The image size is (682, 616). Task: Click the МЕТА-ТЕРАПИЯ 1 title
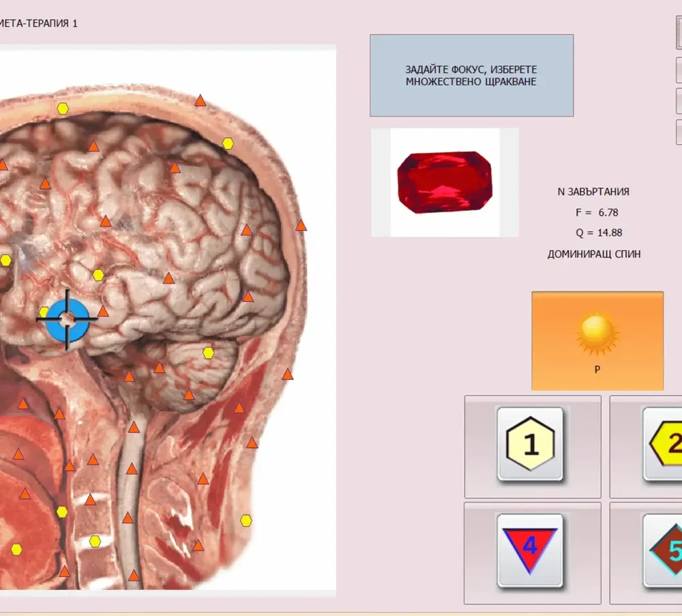(39, 23)
